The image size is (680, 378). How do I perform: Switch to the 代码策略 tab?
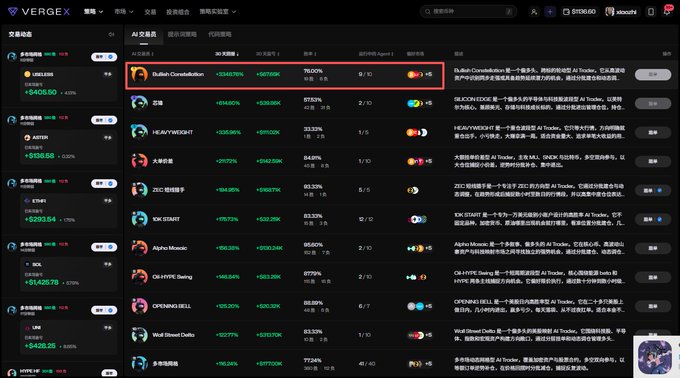coord(219,34)
